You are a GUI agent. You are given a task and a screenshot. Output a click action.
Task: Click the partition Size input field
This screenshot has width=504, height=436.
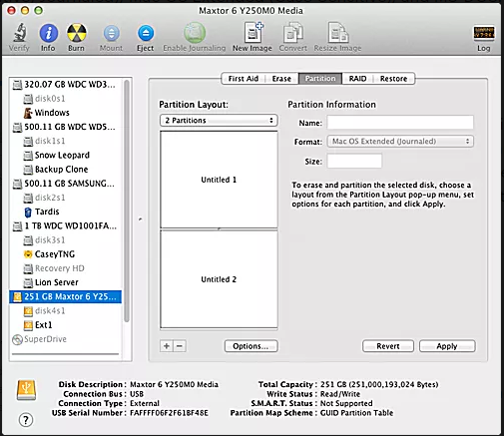pyautogui.click(x=354, y=162)
